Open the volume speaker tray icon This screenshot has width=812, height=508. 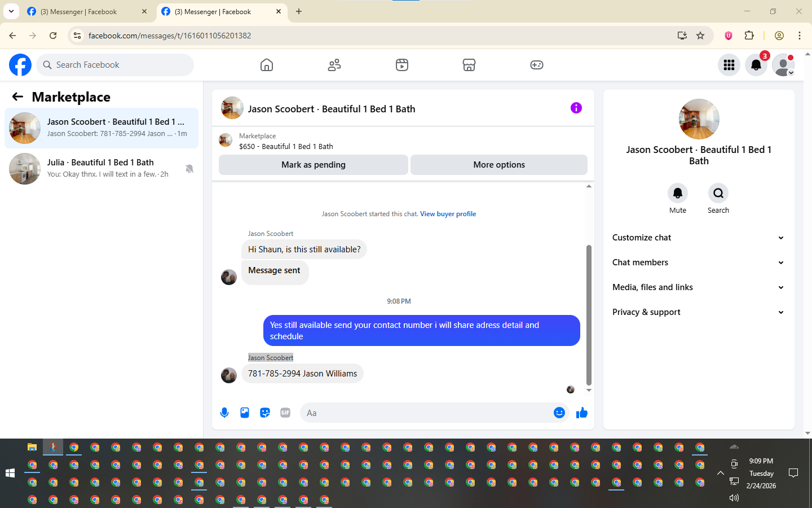734,498
